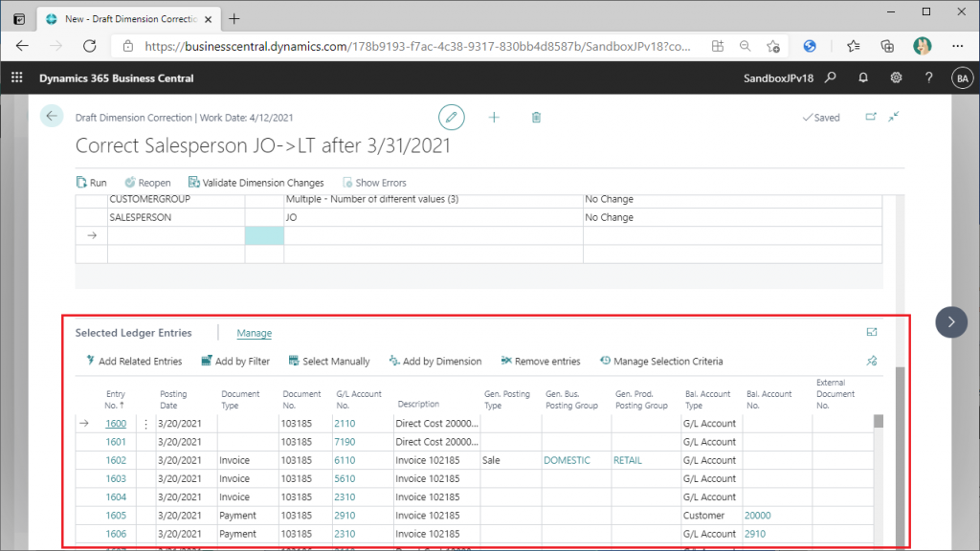Screen dimensions: 980x551
Task: Open the Business Central search magnifier
Action: point(830,77)
